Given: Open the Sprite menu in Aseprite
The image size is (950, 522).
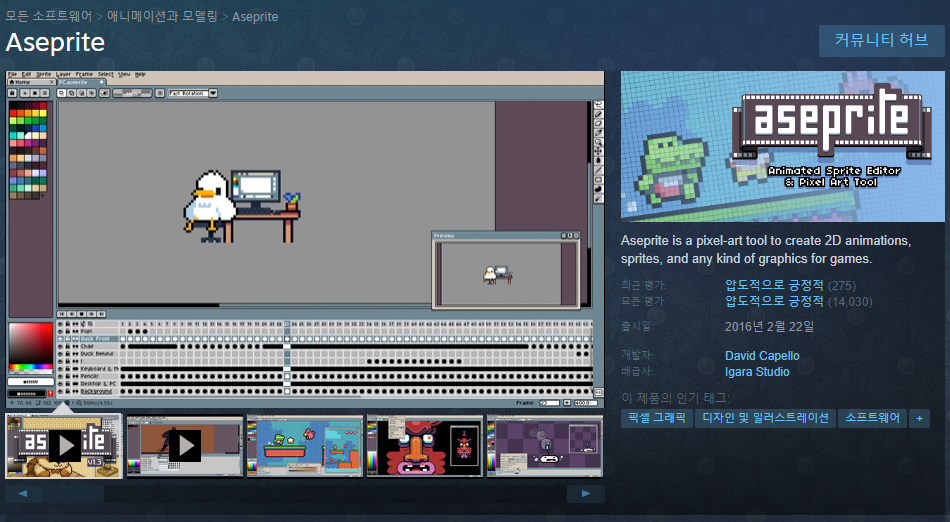Looking at the screenshot, I should (x=44, y=74).
